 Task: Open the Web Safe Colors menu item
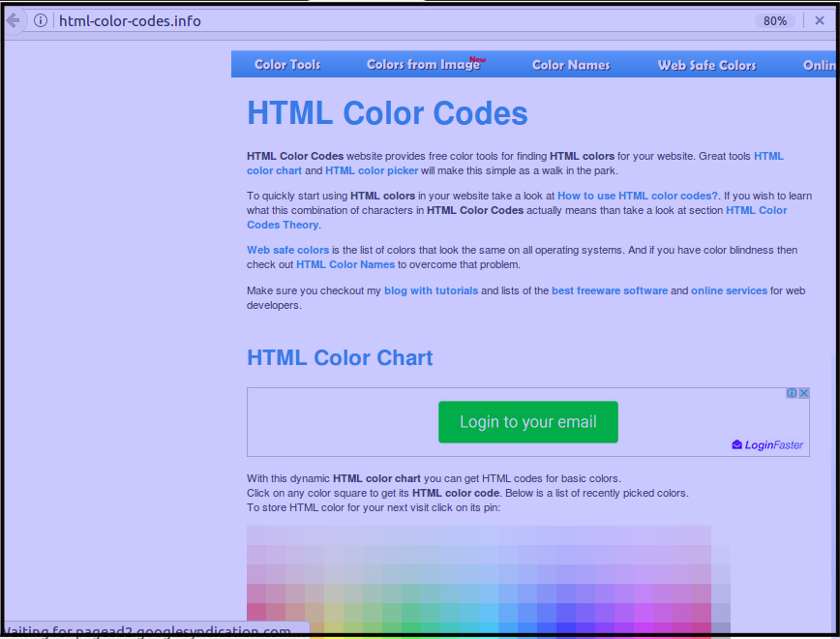pyautogui.click(x=707, y=65)
